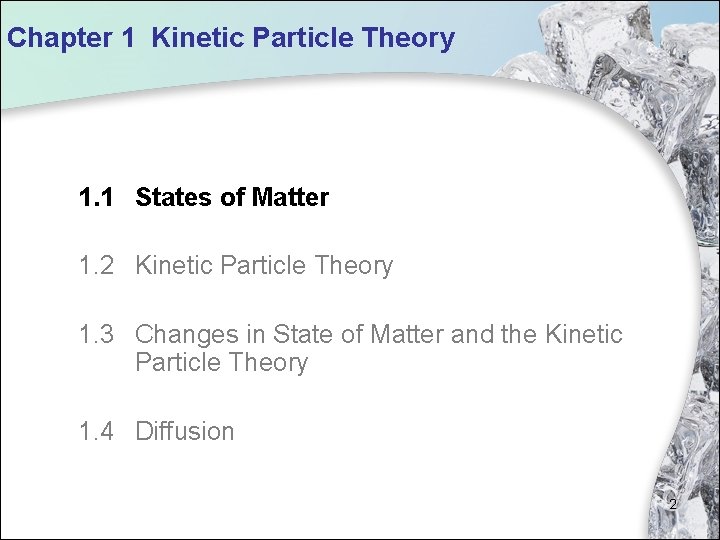Click the slide title Kinetic Particle Theory
Image resolution: width=720 pixels, height=540 pixels.
tap(303, 39)
